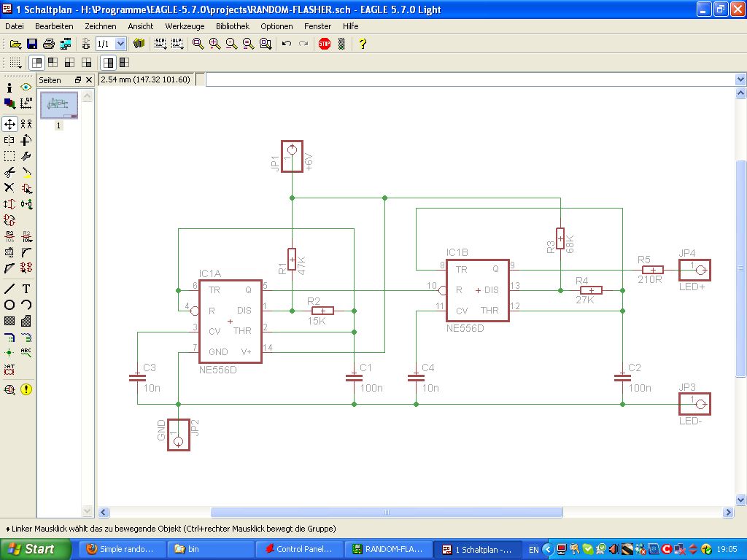
Task: Click the Zoom select area icon
Action: coord(266,44)
